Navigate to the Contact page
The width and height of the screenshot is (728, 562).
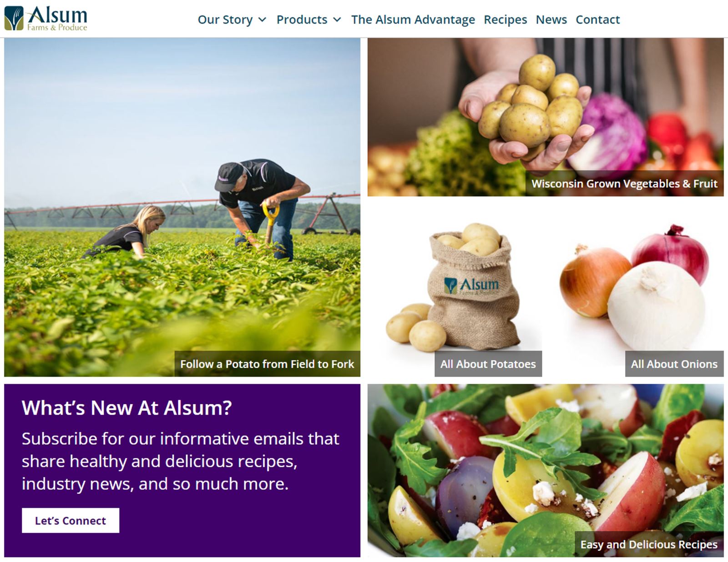(x=597, y=20)
